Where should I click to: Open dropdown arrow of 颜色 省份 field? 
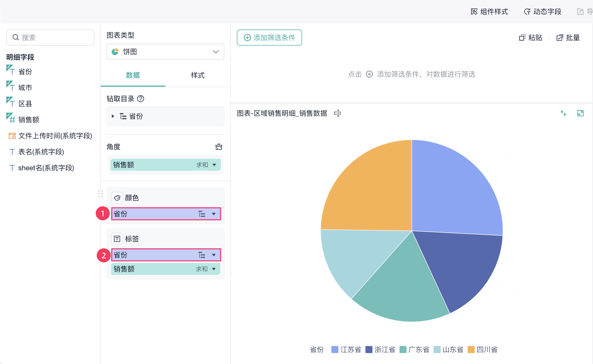(x=214, y=214)
